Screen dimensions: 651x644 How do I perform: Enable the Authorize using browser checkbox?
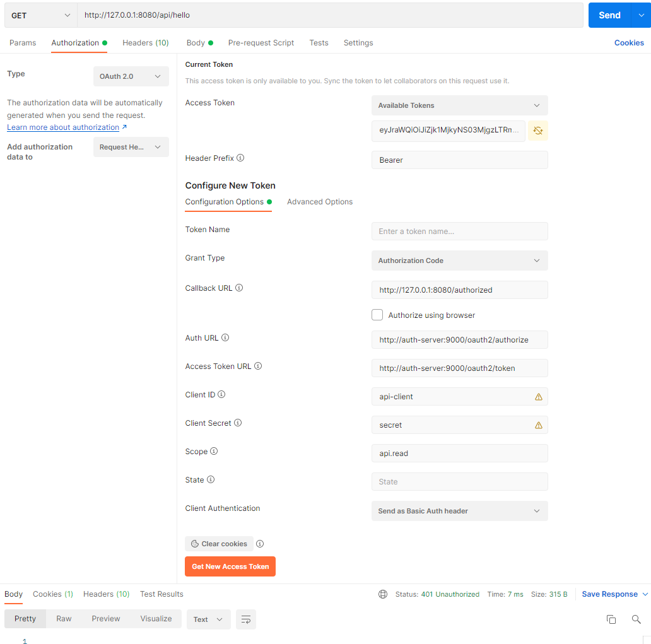[x=377, y=315]
